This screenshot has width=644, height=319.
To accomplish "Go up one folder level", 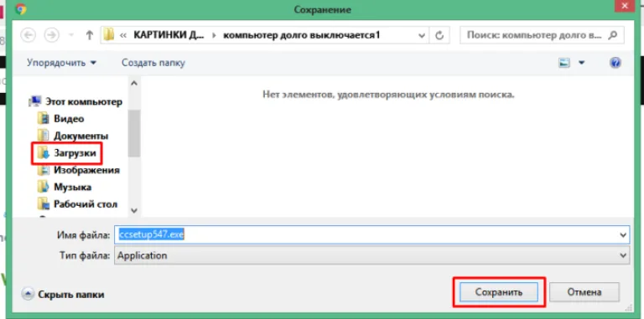I will coord(89,35).
